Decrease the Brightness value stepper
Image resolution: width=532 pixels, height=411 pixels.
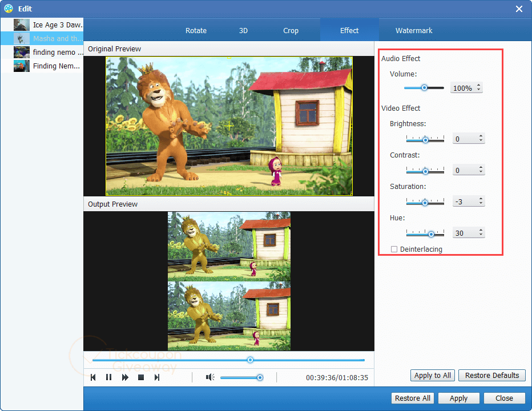tap(481, 141)
